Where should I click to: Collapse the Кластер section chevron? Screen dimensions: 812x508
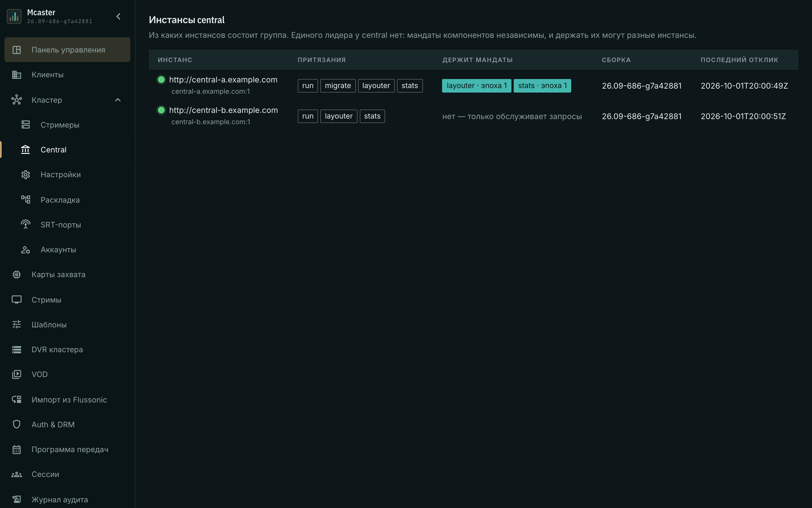pyautogui.click(x=118, y=100)
